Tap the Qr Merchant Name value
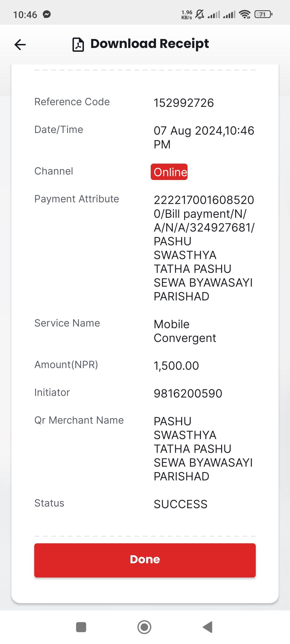This screenshot has height=644, width=290. (203, 449)
